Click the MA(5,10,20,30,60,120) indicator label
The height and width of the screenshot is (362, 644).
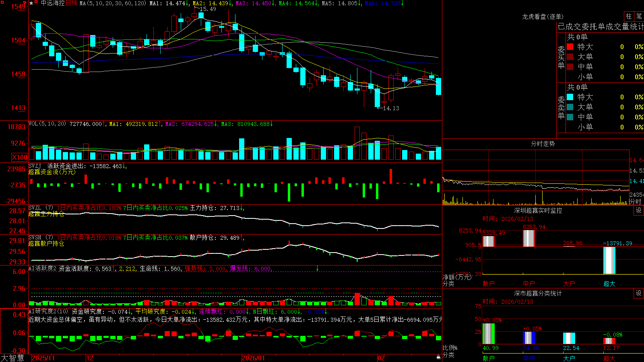(x=113, y=3)
